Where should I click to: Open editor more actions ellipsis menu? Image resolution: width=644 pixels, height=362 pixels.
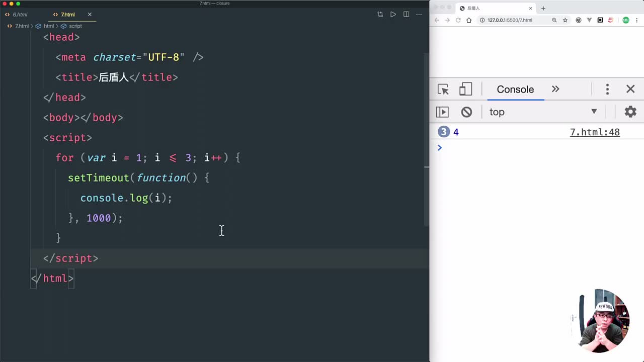coord(419,15)
